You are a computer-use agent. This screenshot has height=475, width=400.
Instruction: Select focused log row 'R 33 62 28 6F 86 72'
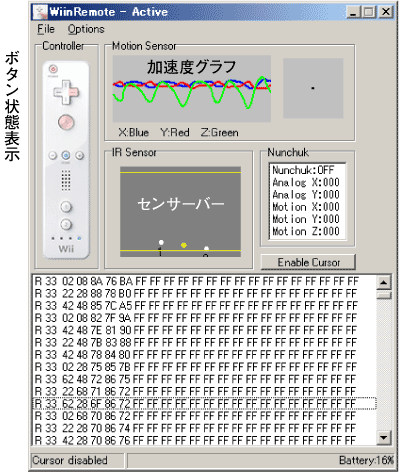[204, 404]
